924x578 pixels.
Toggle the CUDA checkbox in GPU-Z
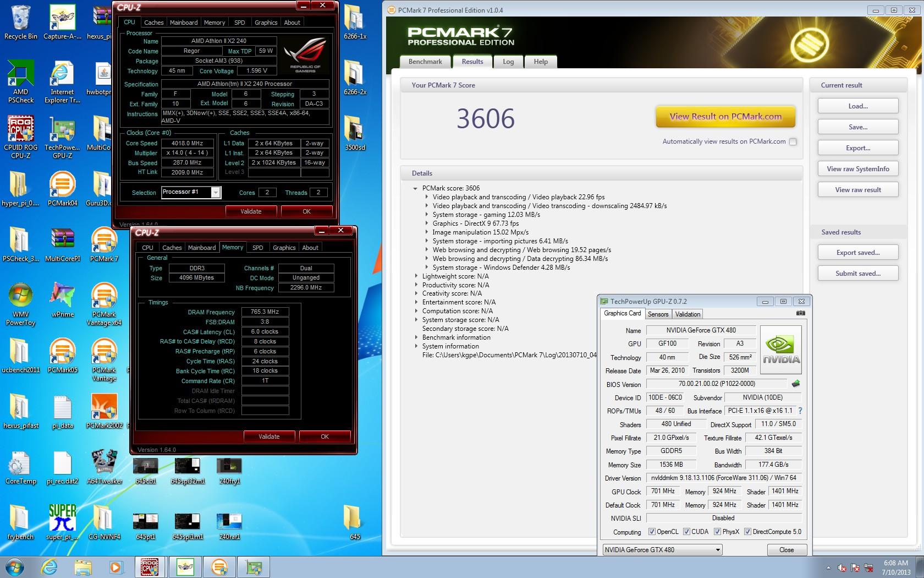pos(686,532)
